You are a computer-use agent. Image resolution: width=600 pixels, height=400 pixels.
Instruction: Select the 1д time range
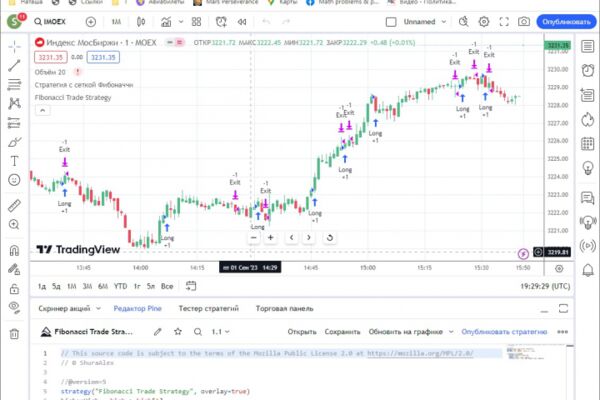pyautogui.click(x=42, y=286)
